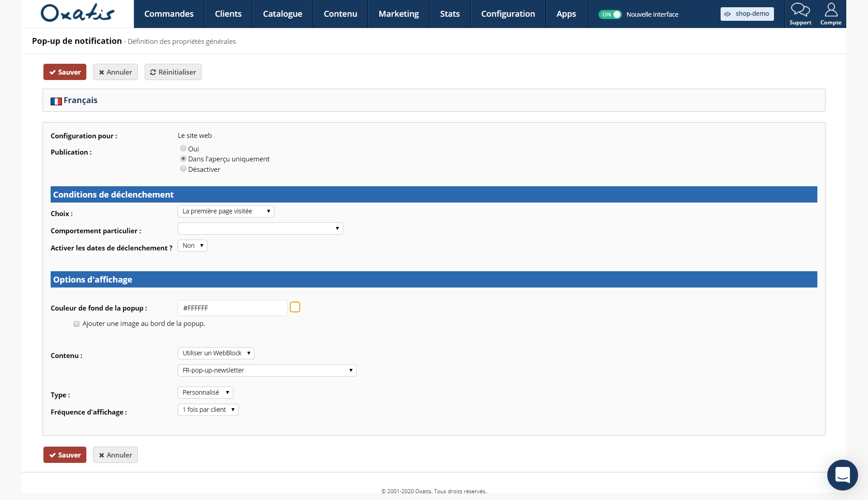Open Fréquence d'affichage dropdown
Image resolution: width=868 pixels, height=500 pixels.
click(208, 410)
